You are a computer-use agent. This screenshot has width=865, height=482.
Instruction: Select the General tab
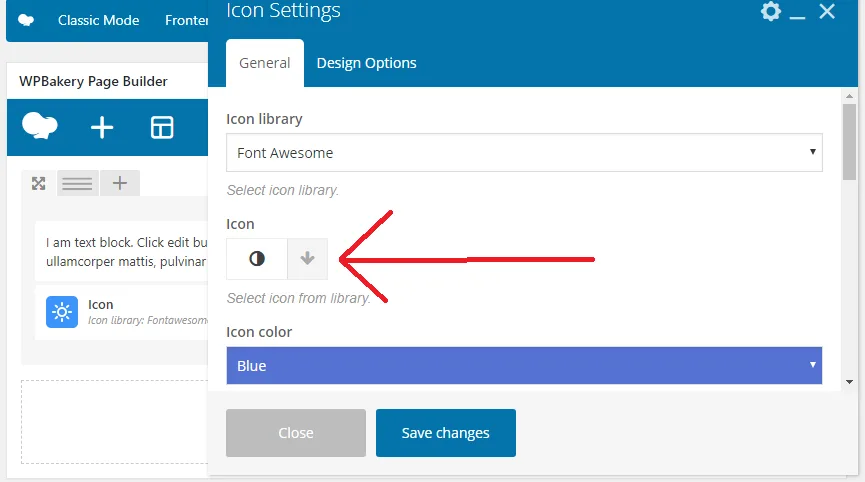tap(265, 63)
